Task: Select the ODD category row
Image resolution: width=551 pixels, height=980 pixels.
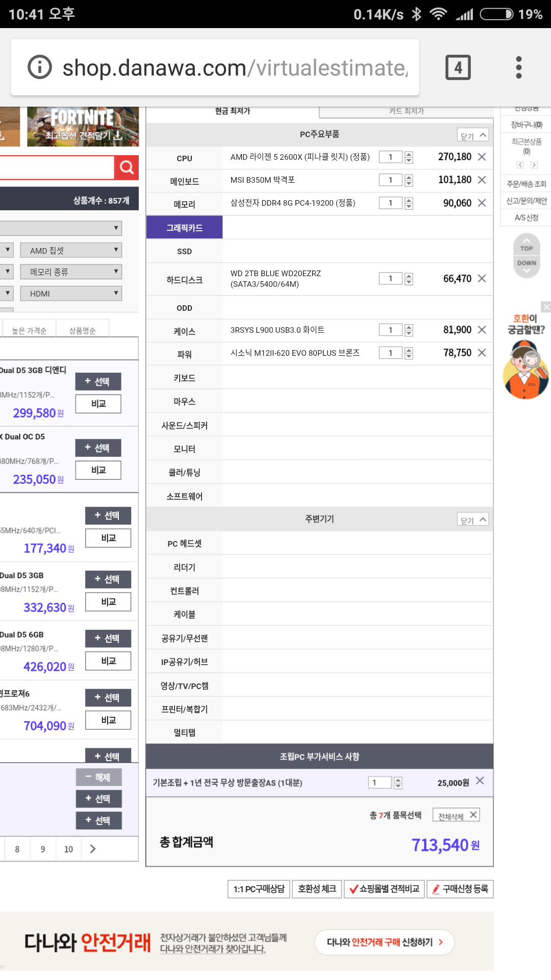Action: [x=184, y=308]
